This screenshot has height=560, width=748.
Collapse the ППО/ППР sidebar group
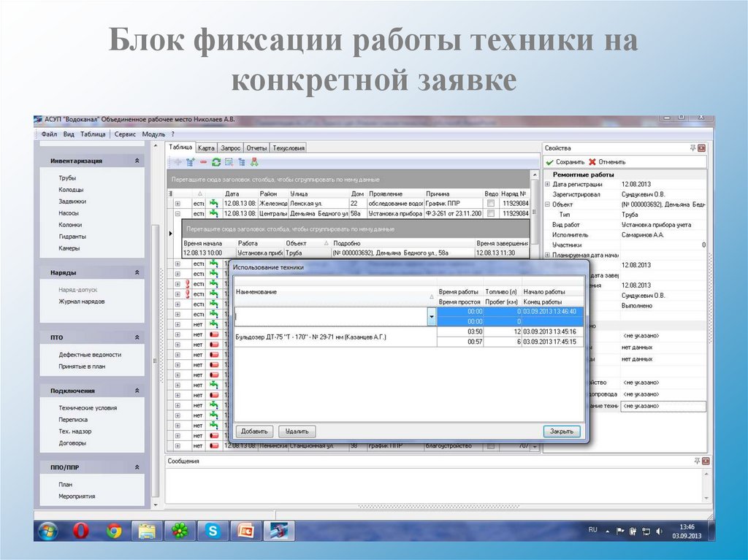[x=137, y=467]
